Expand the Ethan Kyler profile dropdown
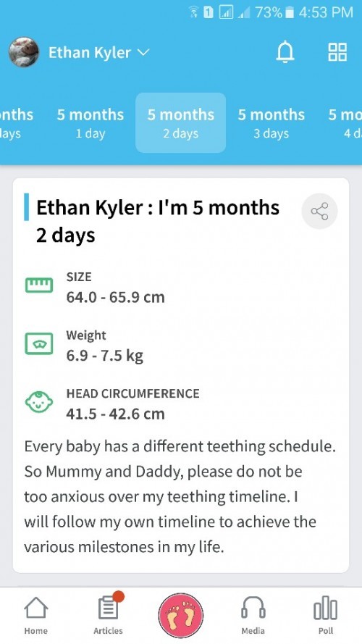 [x=99, y=53]
